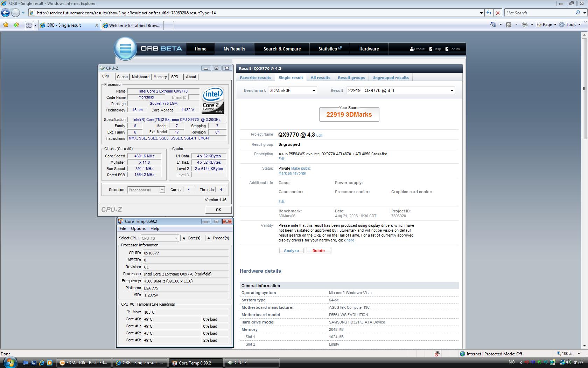Expand the tab list dropdown arrow
This screenshot has height=368, width=588.
click(35, 25)
